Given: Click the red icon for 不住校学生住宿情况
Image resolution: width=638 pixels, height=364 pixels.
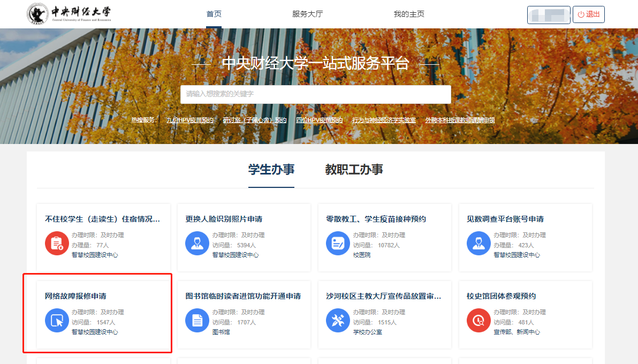Looking at the screenshot, I should [57, 244].
